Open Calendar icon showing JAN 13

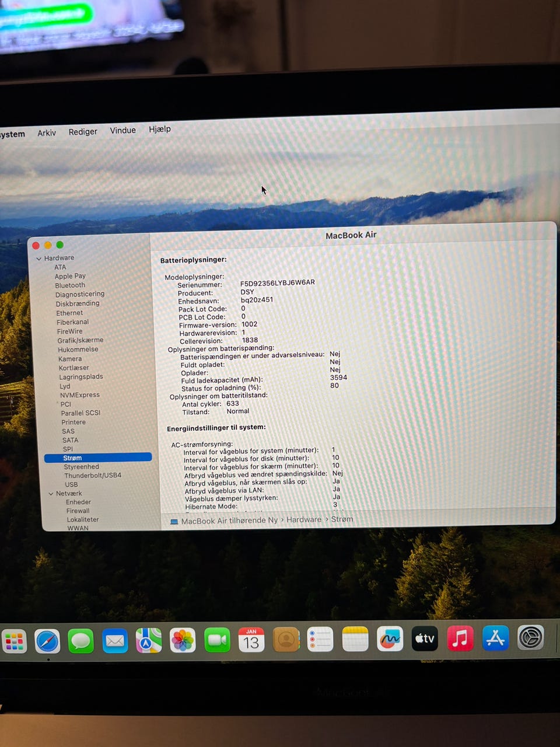click(251, 640)
